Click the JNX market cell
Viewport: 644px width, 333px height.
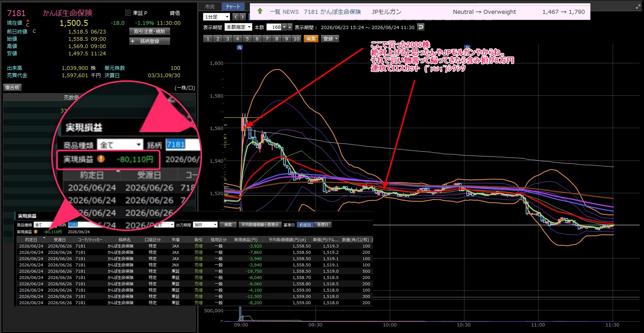point(176,265)
